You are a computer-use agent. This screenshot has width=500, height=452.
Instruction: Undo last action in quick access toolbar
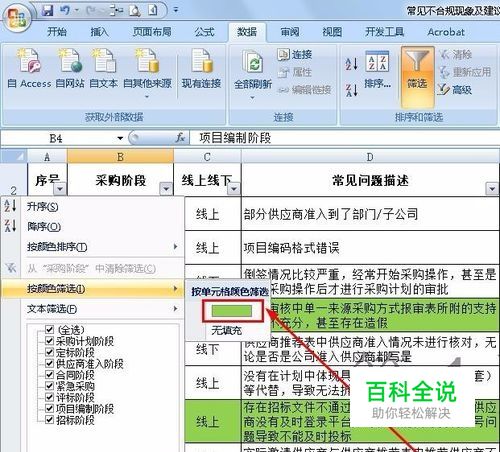point(65,11)
